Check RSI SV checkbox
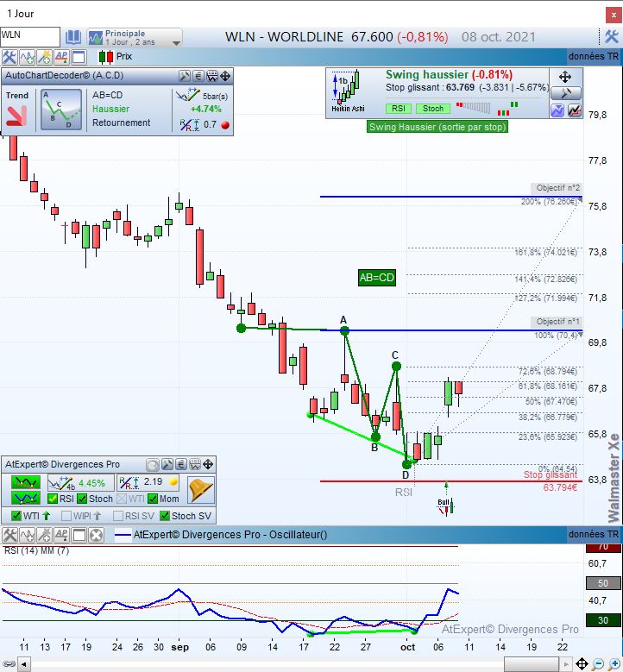The width and height of the screenshot is (623, 672). click(118, 516)
